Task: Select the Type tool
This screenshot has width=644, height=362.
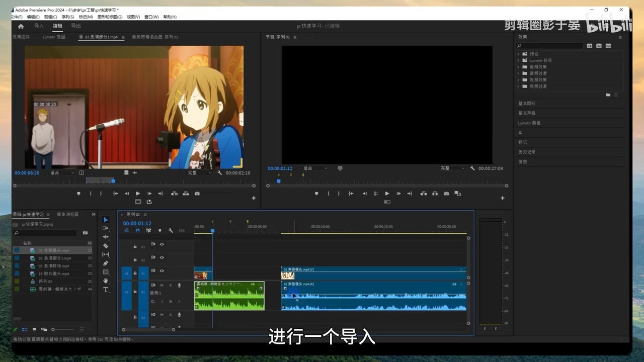Action: click(106, 290)
